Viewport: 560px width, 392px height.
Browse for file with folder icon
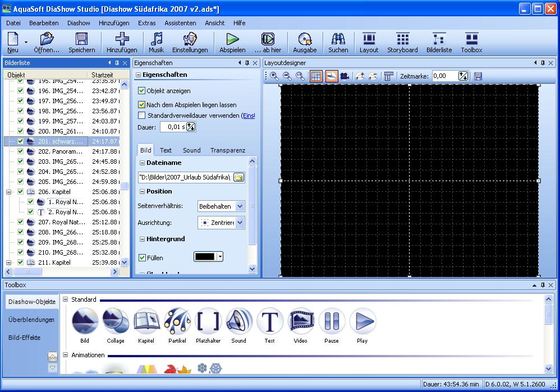239,177
